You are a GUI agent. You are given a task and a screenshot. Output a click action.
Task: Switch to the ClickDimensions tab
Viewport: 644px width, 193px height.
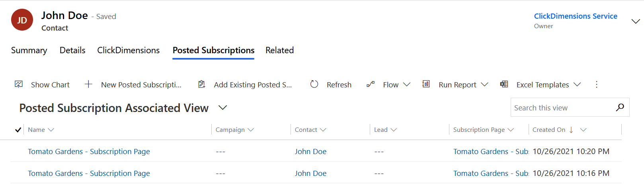coord(129,50)
